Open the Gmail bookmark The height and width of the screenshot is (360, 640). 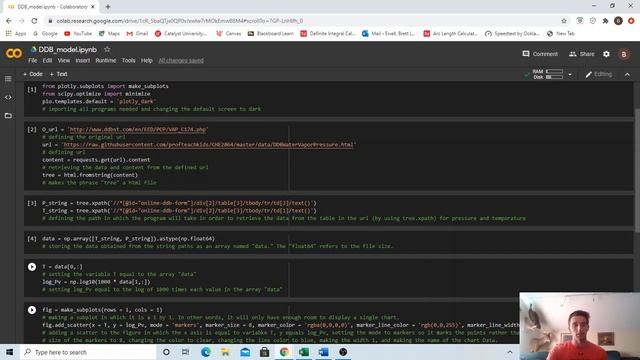click(x=138, y=33)
